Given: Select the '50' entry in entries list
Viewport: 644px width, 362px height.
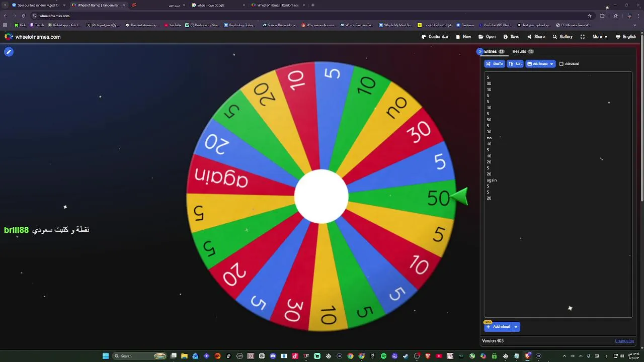Looking at the screenshot, I should tap(489, 120).
